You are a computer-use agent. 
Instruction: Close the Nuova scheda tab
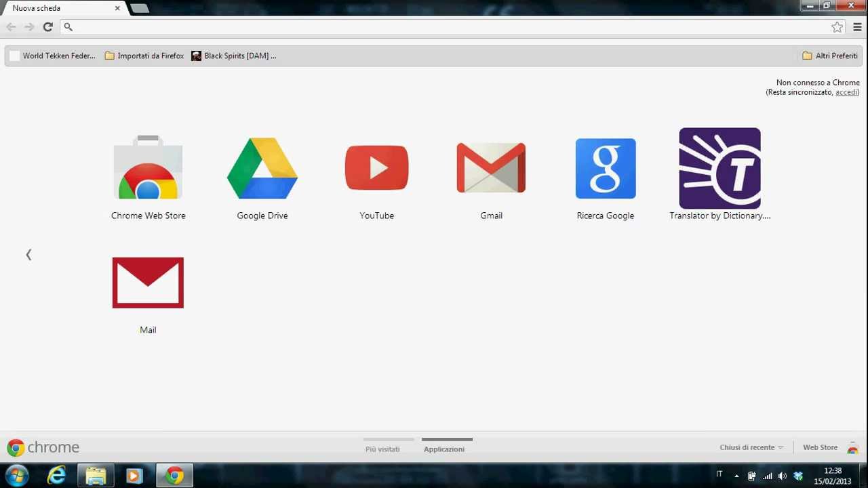(x=117, y=8)
